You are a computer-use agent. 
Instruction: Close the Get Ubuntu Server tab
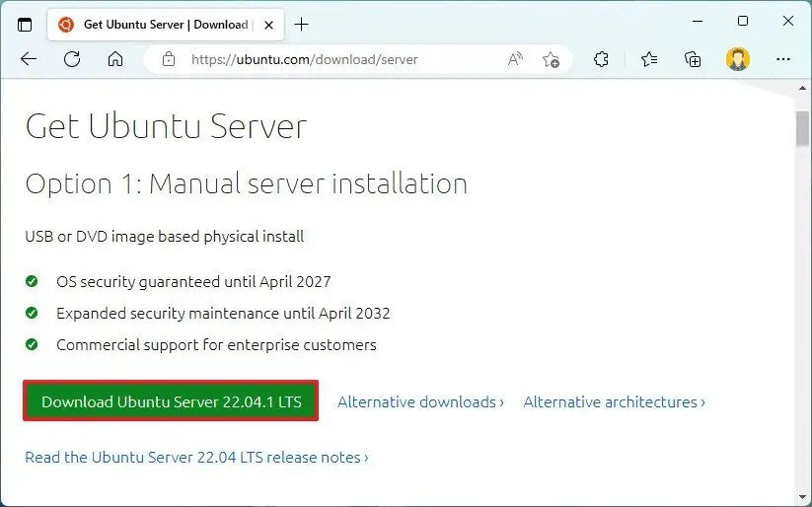click(x=268, y=25)
